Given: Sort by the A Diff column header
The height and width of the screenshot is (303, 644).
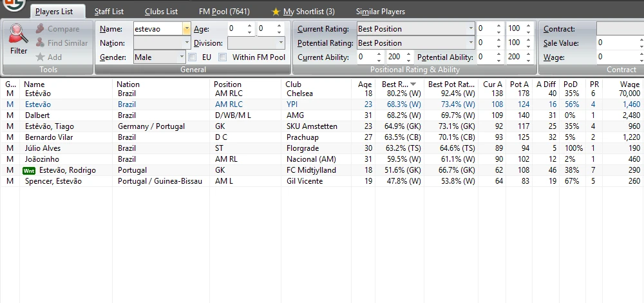Looking at the screenshot, I should pos(546,84).
